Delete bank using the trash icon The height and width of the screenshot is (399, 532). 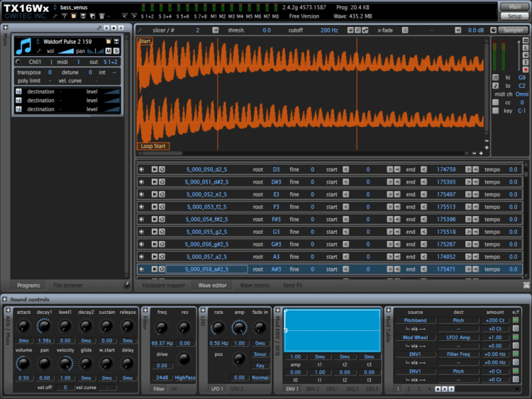(x=101, y=16)
